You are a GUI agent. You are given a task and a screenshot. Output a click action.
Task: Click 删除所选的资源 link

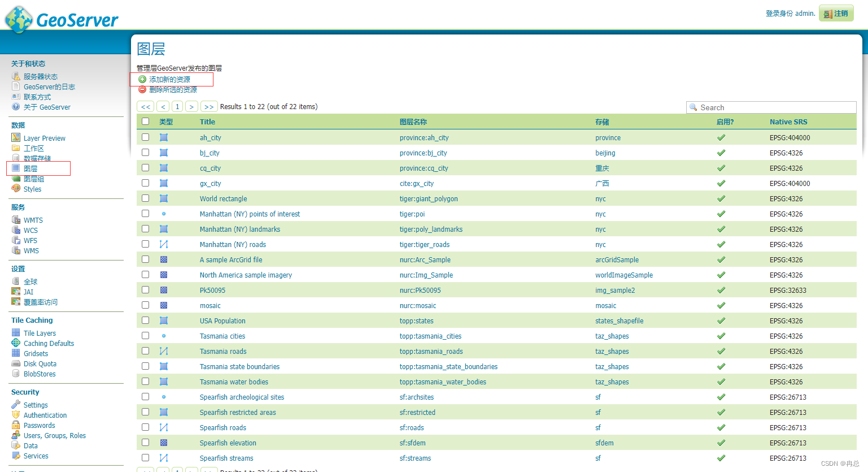(173, 89)
